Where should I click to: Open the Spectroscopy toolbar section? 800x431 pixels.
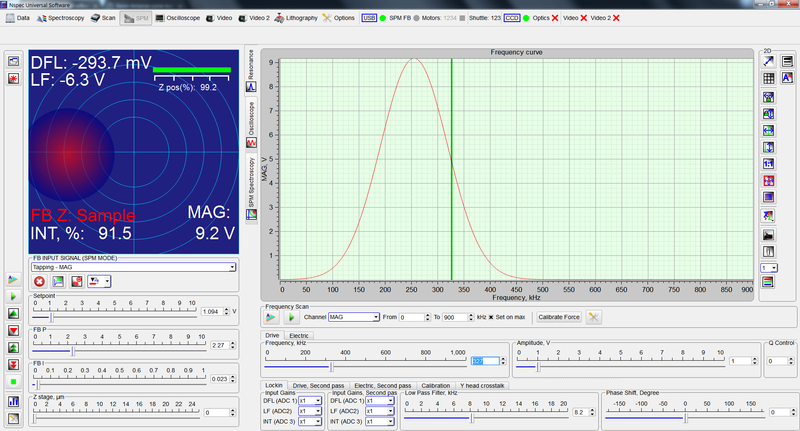59,18
